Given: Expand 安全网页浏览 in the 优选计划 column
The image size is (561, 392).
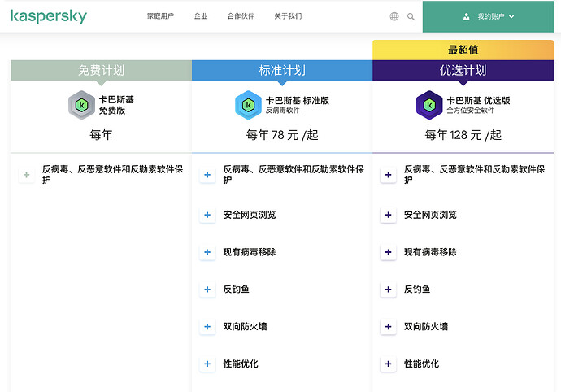Looking at the screenshot, I should coord(388,215).
